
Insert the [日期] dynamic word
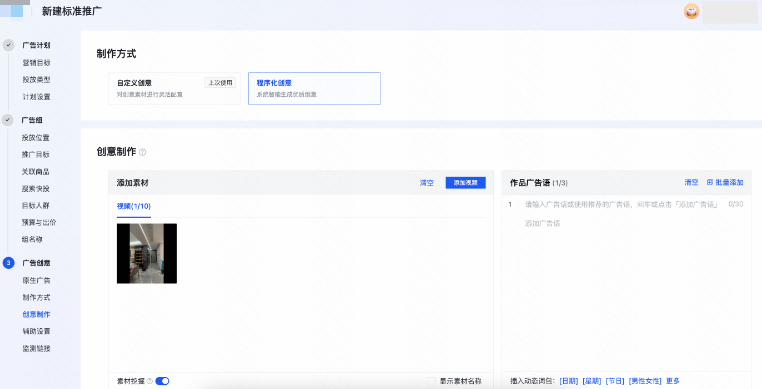pos(569,381)
